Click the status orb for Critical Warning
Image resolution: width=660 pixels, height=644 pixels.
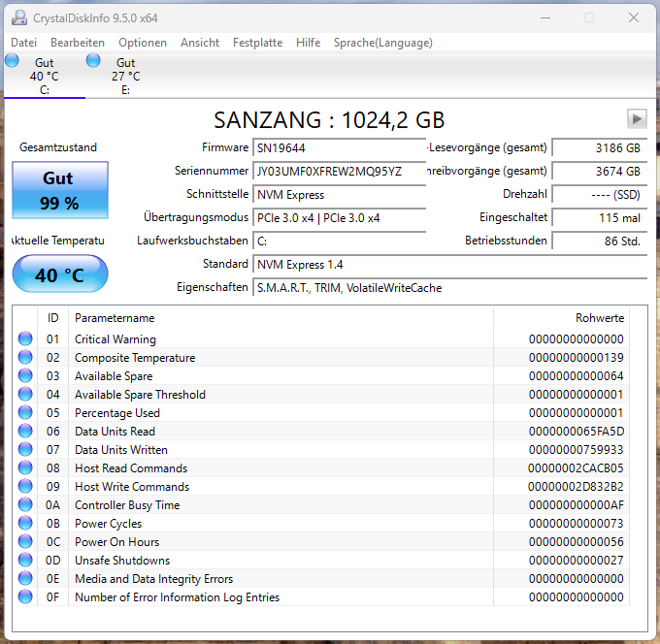point(25,338)
